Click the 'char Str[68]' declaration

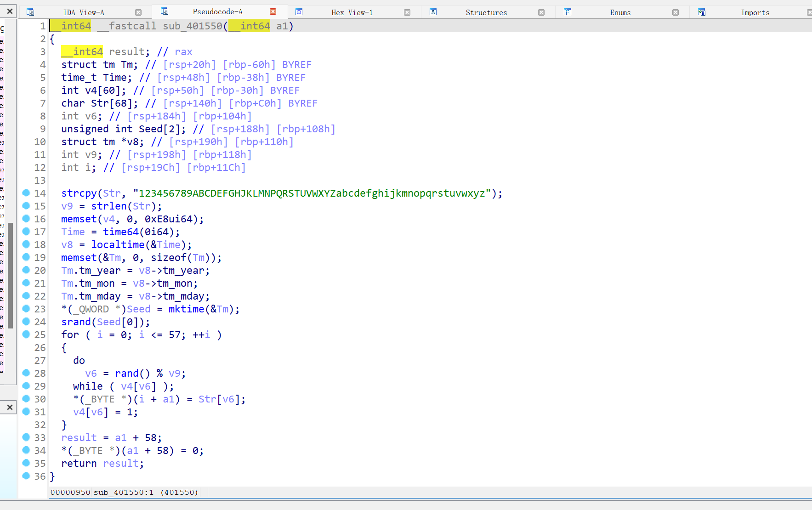coord(100,103)
